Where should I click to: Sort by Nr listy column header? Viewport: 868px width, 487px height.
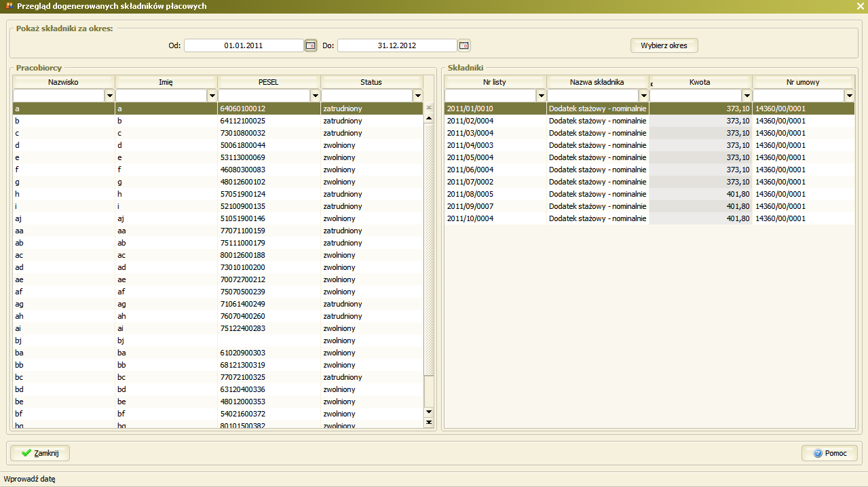[x=495, y=82]
